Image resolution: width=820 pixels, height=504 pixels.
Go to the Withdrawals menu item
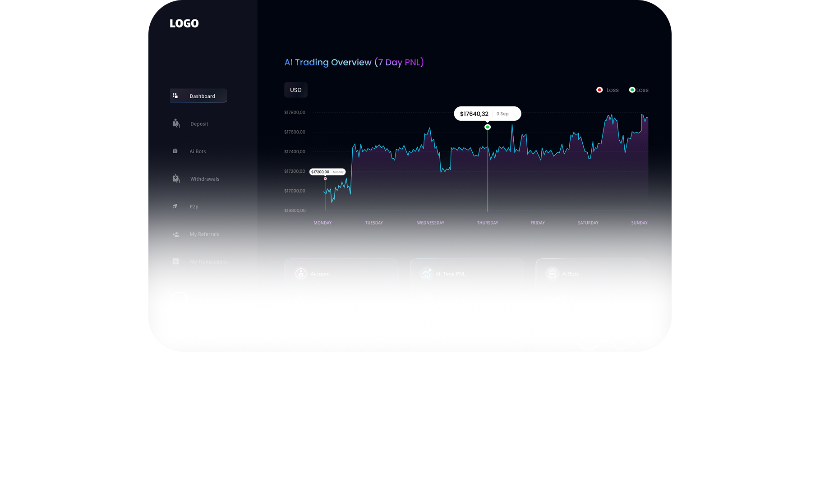click(x=205, y=179)
